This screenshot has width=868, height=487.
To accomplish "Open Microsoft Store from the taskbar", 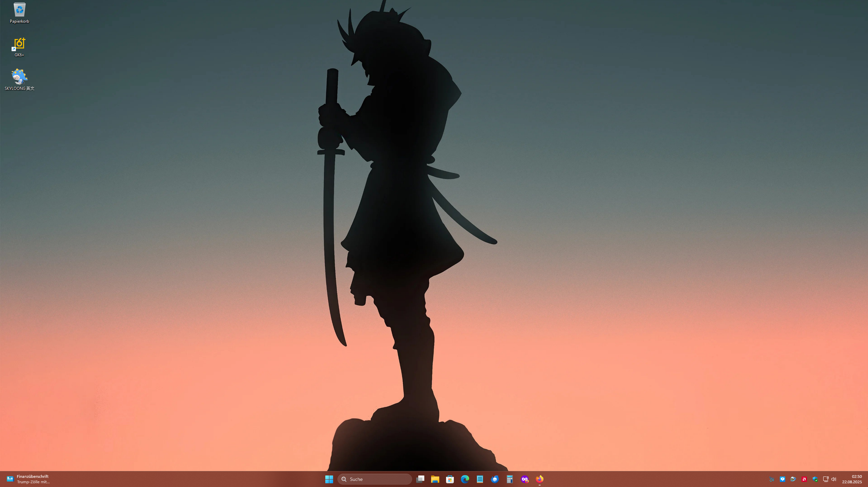I will point(450,479).
